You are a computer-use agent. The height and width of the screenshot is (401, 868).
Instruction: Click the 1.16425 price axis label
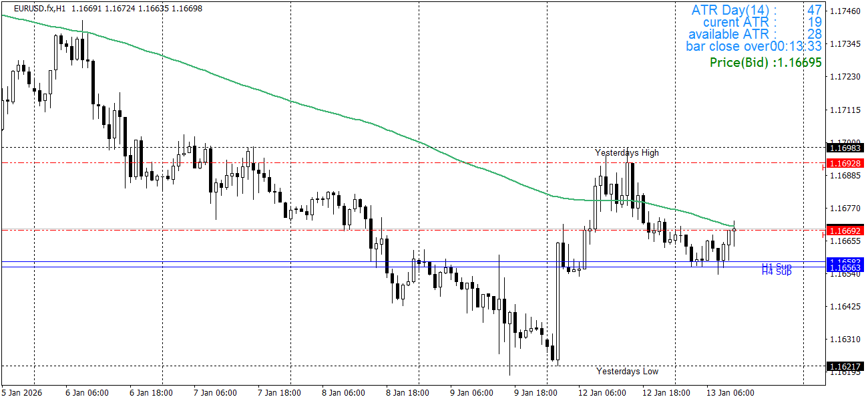(846, 307)
